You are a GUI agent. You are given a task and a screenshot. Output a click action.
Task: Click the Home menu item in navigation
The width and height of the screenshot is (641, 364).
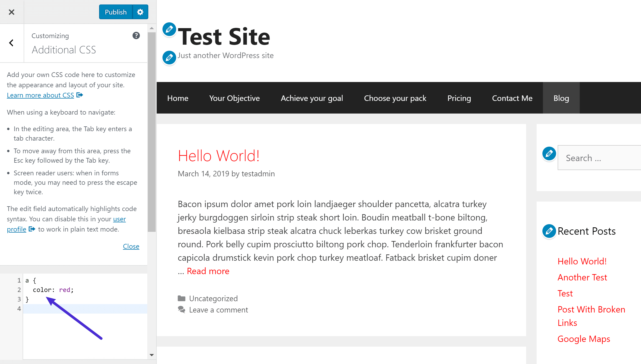(x=177, y=98)
